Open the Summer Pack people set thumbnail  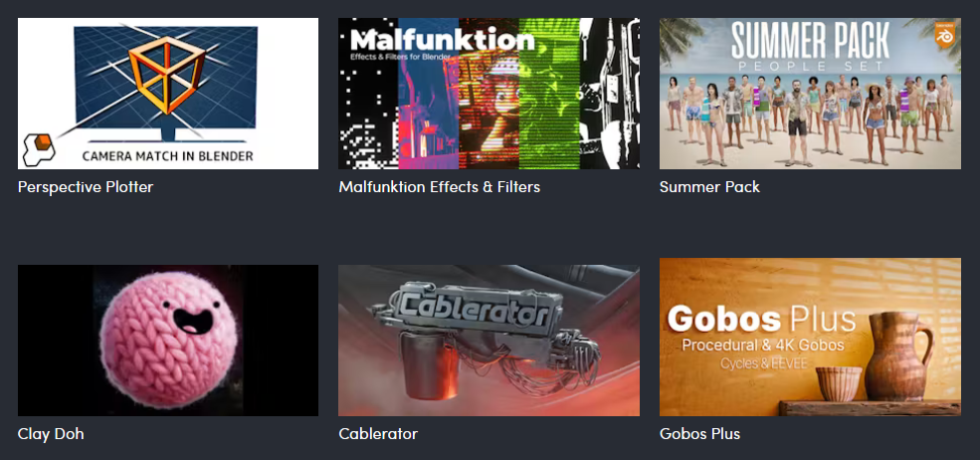pos(810,94)
